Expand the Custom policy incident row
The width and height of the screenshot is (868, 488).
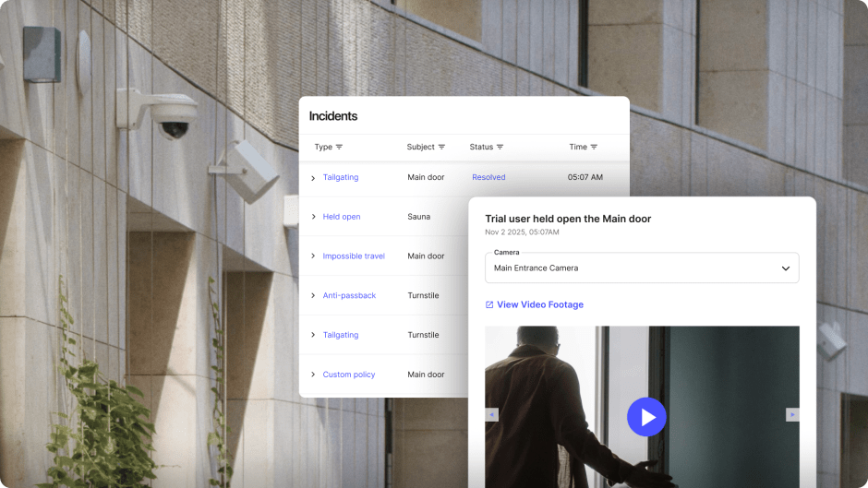coord(313,375)
